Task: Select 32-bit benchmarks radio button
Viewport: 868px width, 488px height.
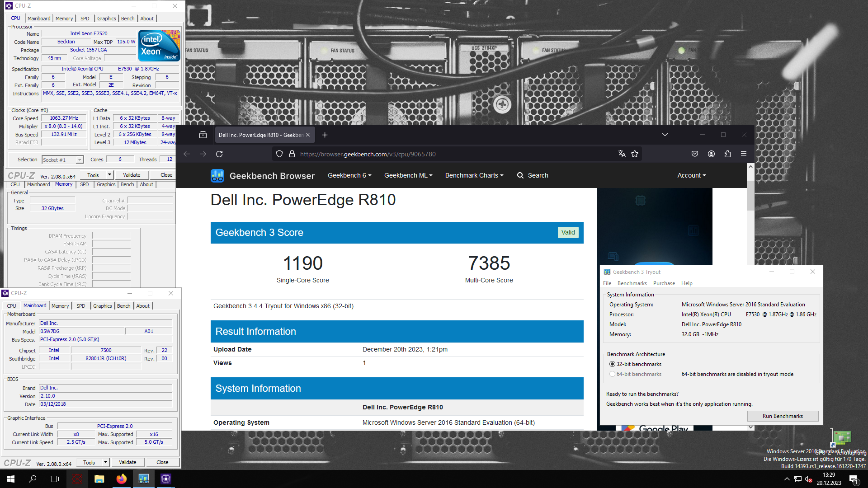Action: tap(612, 364)
